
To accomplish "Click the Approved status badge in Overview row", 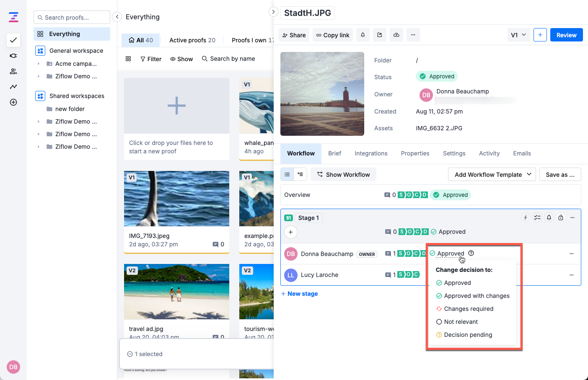I will (451, 195).
